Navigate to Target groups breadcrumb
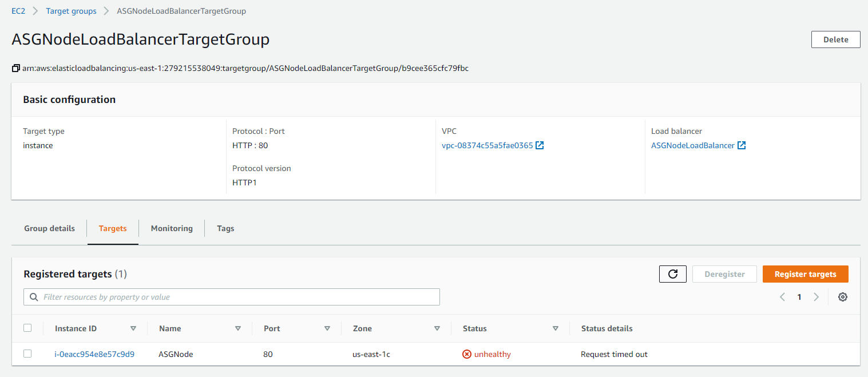868x377 pixels. [x=71, y=11]
